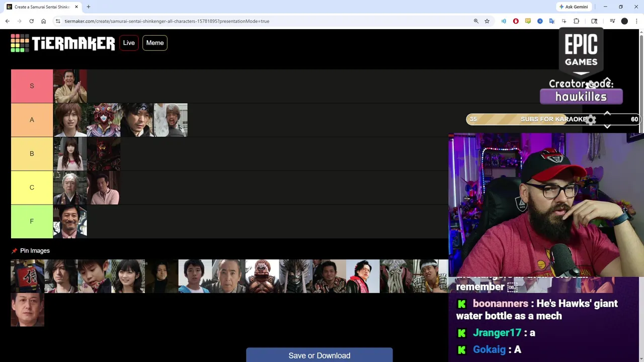Select the long-haired woman image in B tier
This screenshot has width=644, height=362.
(x=70, y=153)
